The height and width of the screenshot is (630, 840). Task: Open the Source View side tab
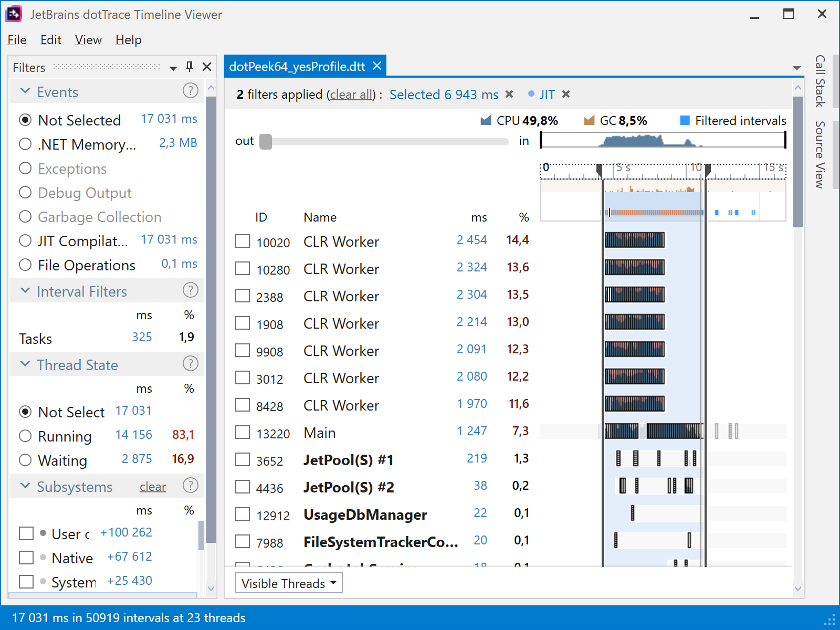(x=820, y=154)
